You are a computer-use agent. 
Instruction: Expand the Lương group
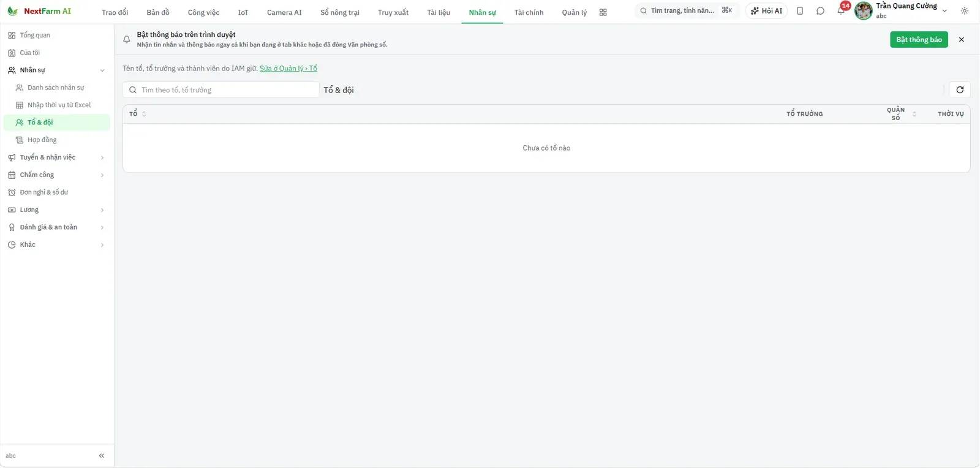tap(57, 210)
